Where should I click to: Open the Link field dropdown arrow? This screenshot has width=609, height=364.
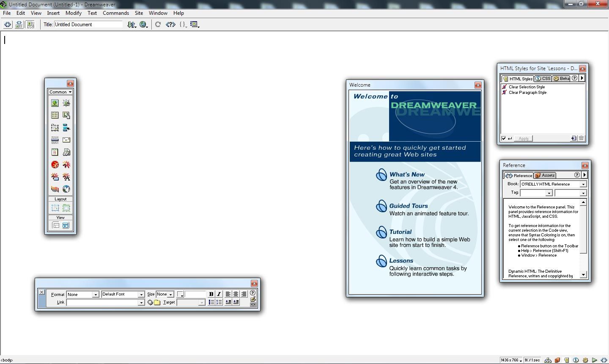pyautogui.click(x=141, y=302)
